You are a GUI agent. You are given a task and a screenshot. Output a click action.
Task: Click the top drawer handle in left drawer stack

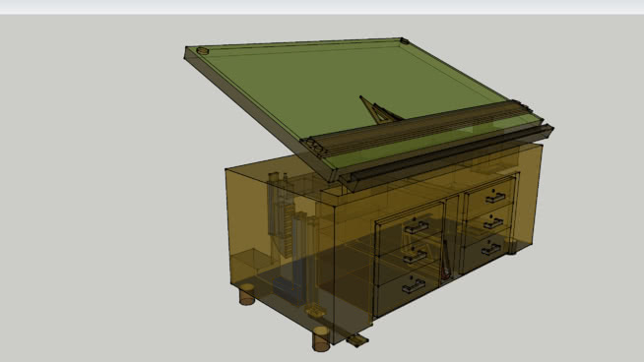coord(417,226)
